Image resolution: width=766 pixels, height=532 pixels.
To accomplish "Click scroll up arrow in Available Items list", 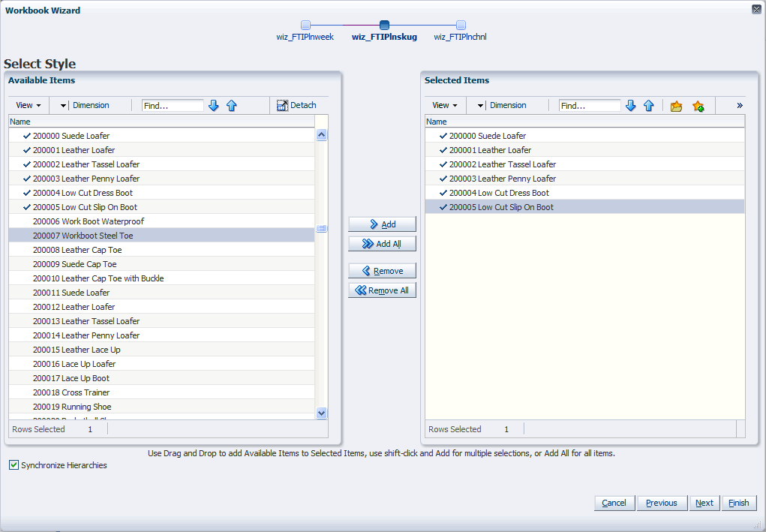I will (x=321, y=135).
